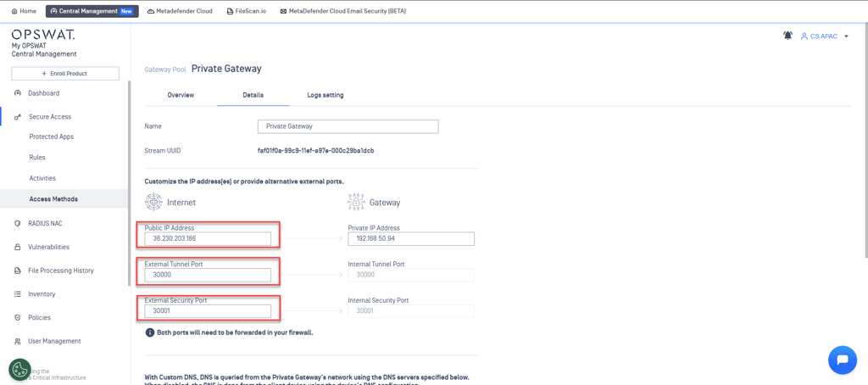Open MetaDefender Cloud Email Security tab
The image size is (868, 385).
click(x=343, y=11)
